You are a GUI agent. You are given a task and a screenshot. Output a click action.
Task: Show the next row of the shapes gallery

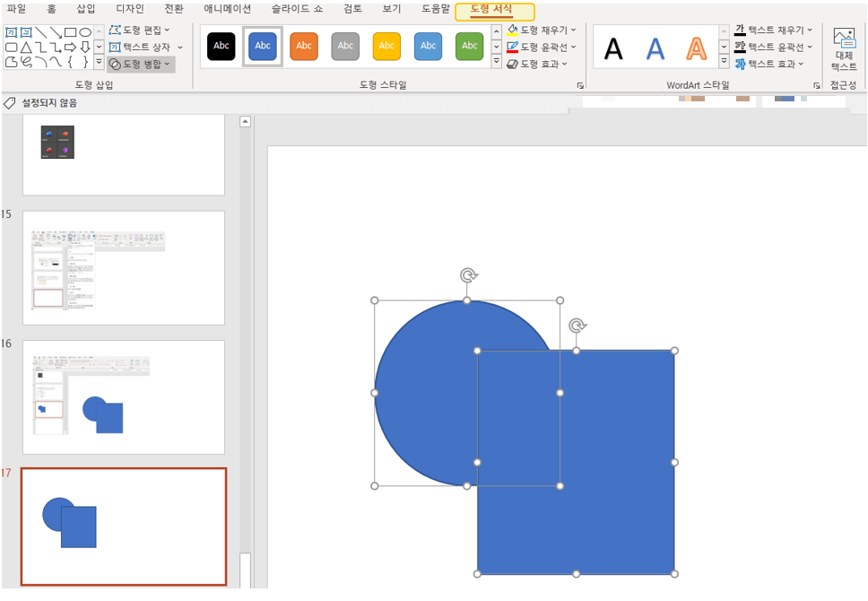point(100,47)
